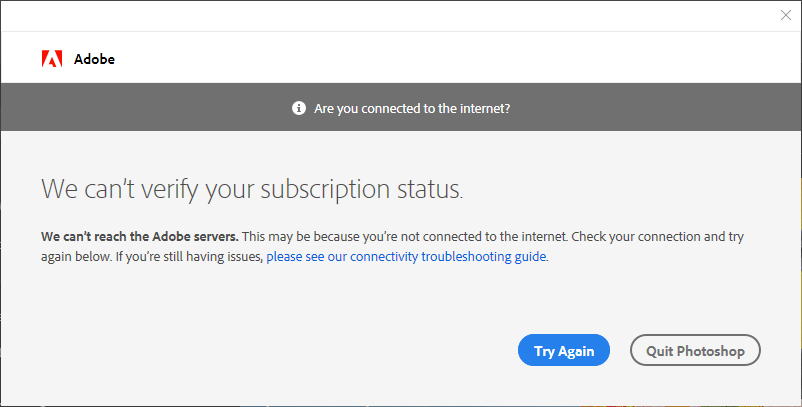Image resolution: width=802 pixels, height=407 pixels.
Task: Click the blank title bar area of the dialog
Action: [x=389, y=16]
